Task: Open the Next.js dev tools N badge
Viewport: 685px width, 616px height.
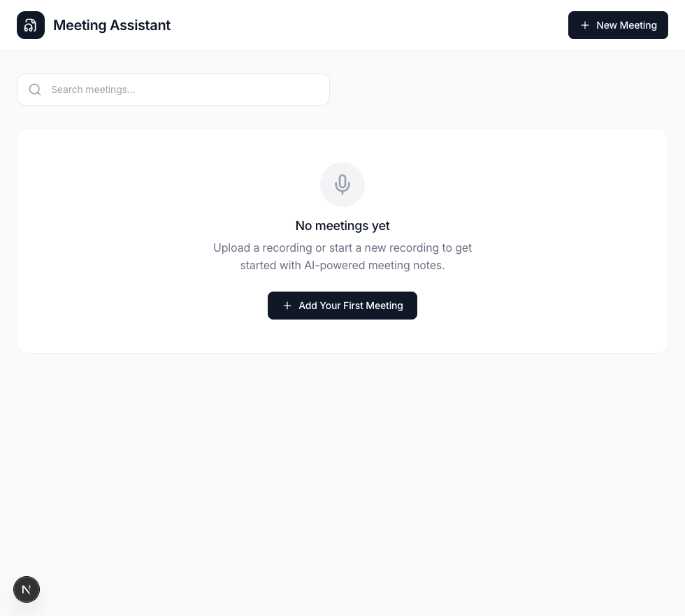Action: 27,589
